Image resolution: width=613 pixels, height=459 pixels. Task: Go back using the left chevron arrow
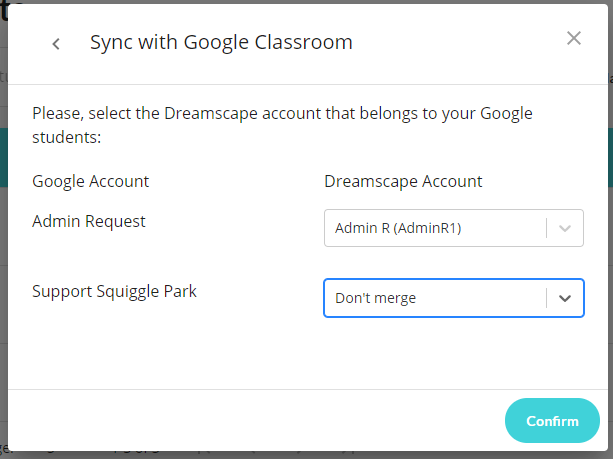(56, 43)
